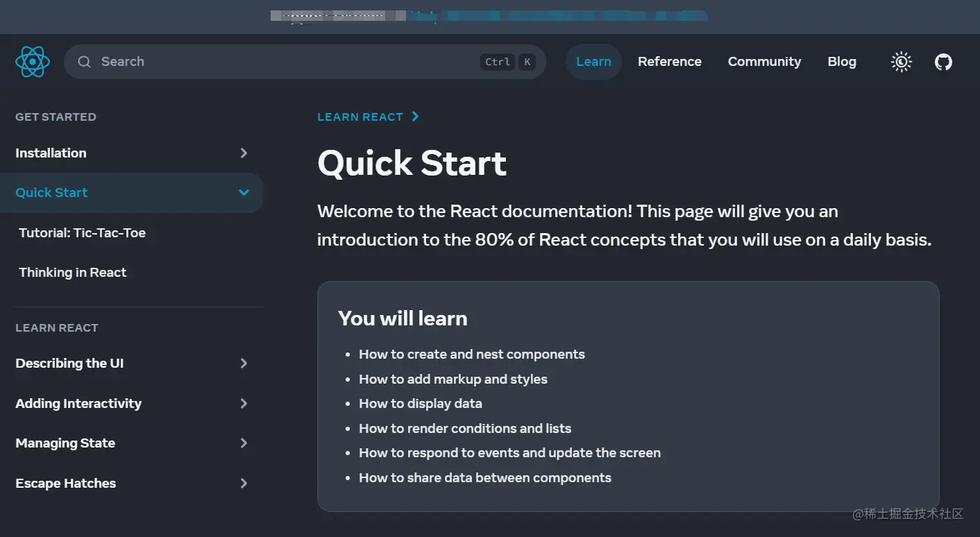Open the Blog tab
Image resolution: width=980 pixels, height=537 pixels.
(842, 62)
